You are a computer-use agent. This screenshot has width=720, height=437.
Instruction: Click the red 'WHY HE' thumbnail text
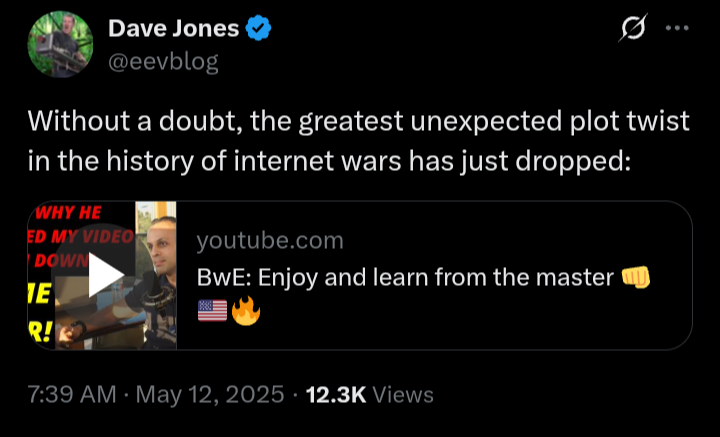[x=68, y=213]
